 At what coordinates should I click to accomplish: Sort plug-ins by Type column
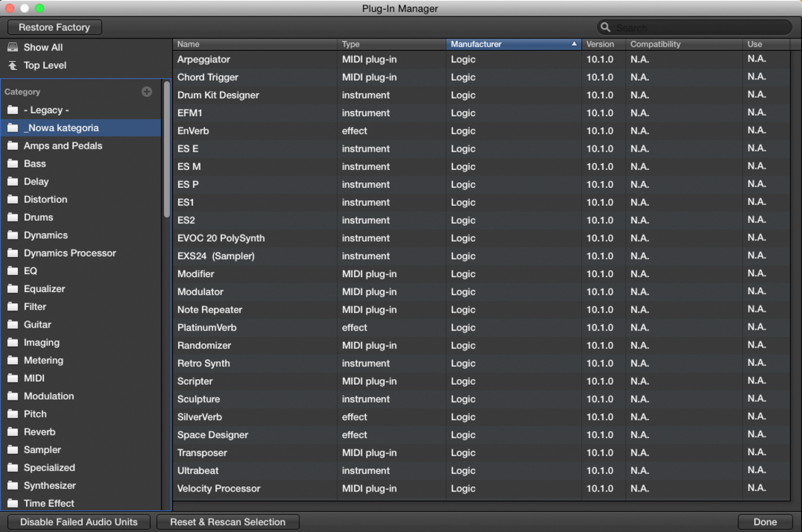[x=392, y=45]
